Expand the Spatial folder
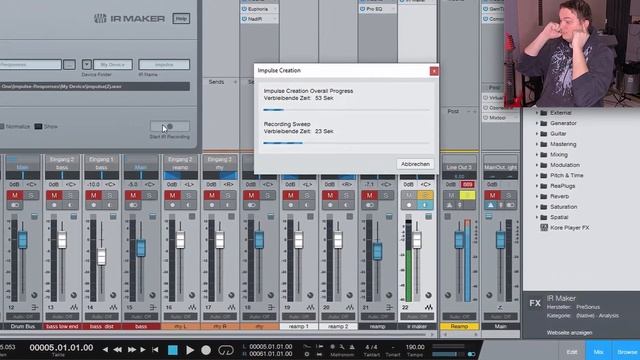 (537, 217)
